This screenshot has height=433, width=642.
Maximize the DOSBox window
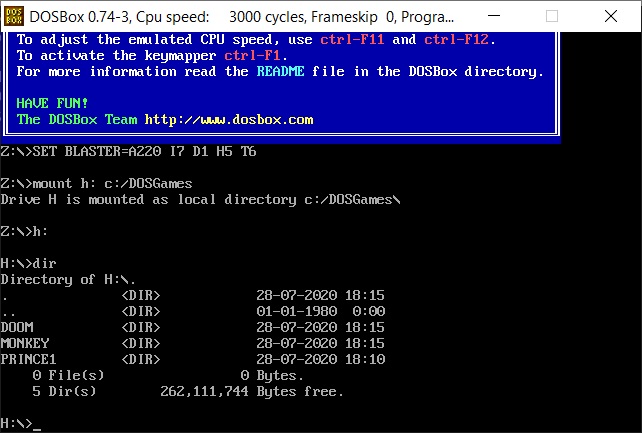pos(552,16)
